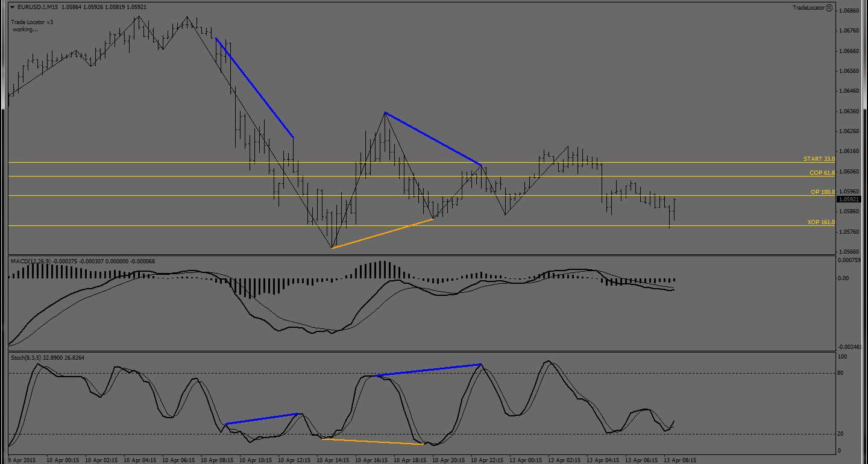
Task: Click the 'Trade Locator v3' status text
Action: [x=32, y=22]
